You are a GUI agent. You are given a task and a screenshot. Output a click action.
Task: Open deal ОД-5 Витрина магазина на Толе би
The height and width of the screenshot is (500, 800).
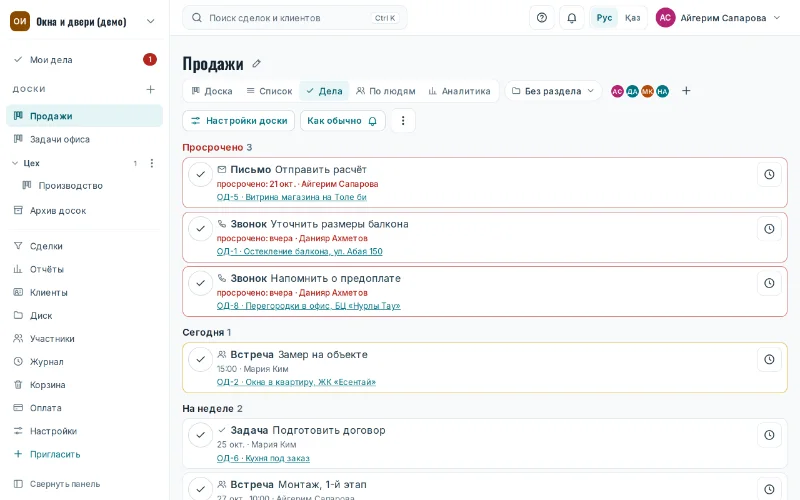(x=291, y=197)
